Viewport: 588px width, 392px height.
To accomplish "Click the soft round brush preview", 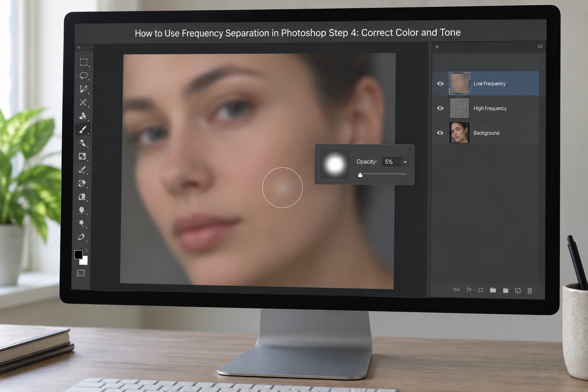I will pyautogui.click(x=335, y=164).
